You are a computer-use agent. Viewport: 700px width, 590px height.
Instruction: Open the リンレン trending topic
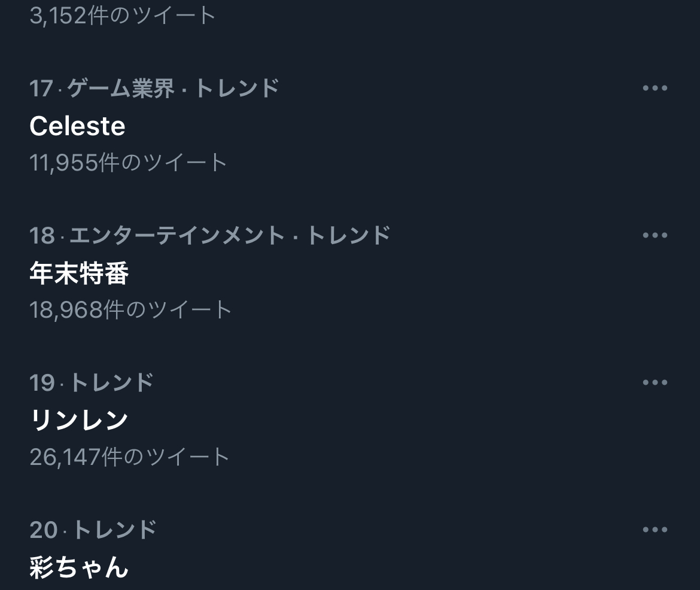(x=79, y=420)
